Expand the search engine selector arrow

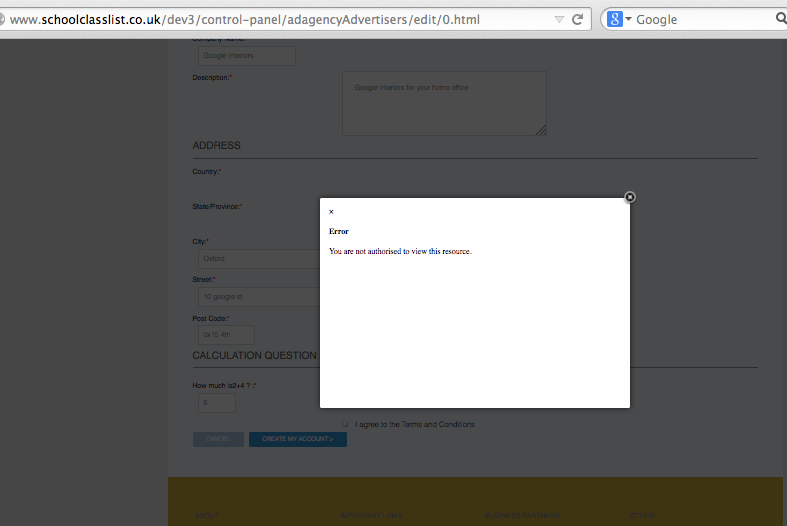[x=629, y=19]
